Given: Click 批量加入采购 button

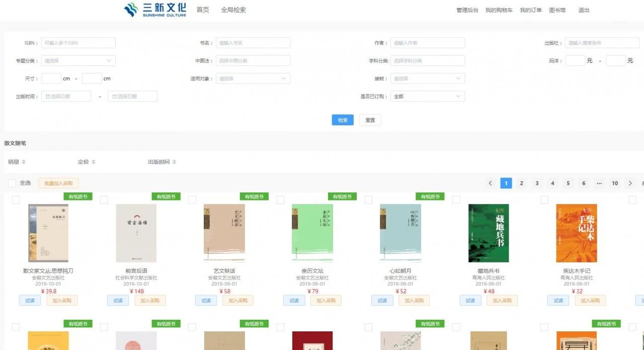Looking at the screenshot, I should point(58,183).
